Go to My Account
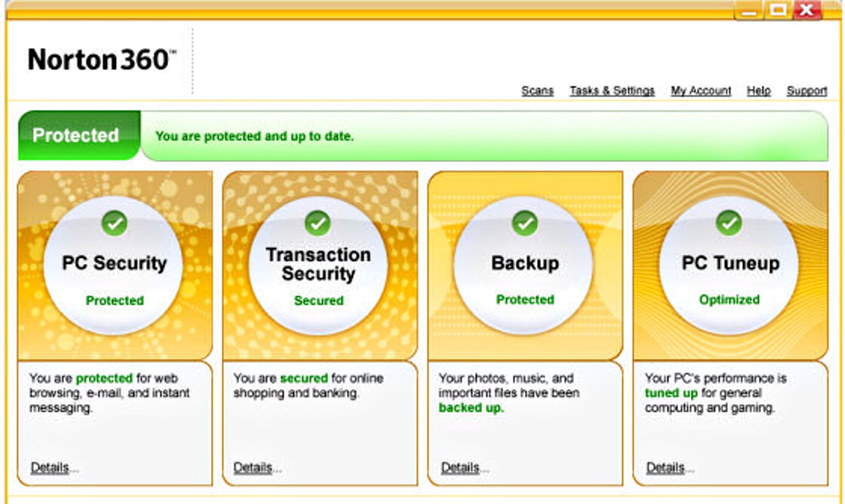 click(x=701, y=90)
